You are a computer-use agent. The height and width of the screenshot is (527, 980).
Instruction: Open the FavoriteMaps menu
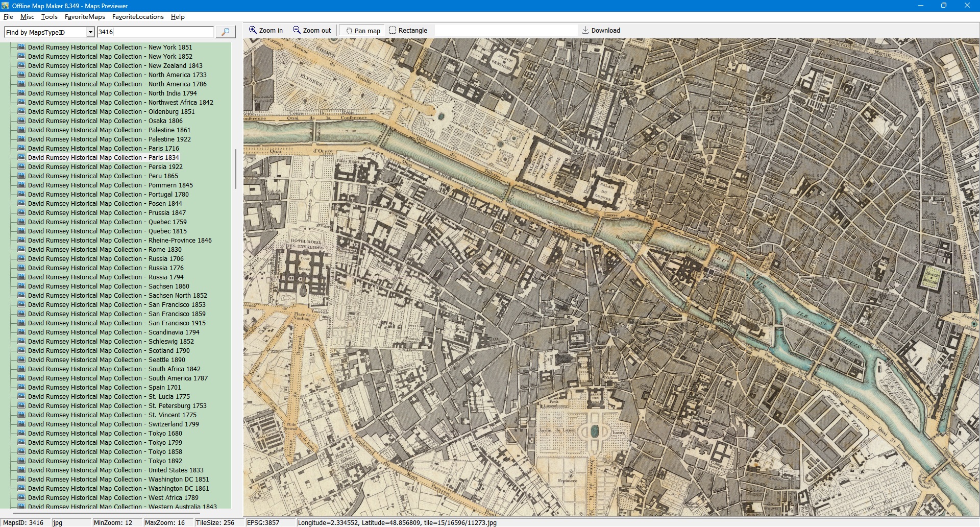coord(85,17)
